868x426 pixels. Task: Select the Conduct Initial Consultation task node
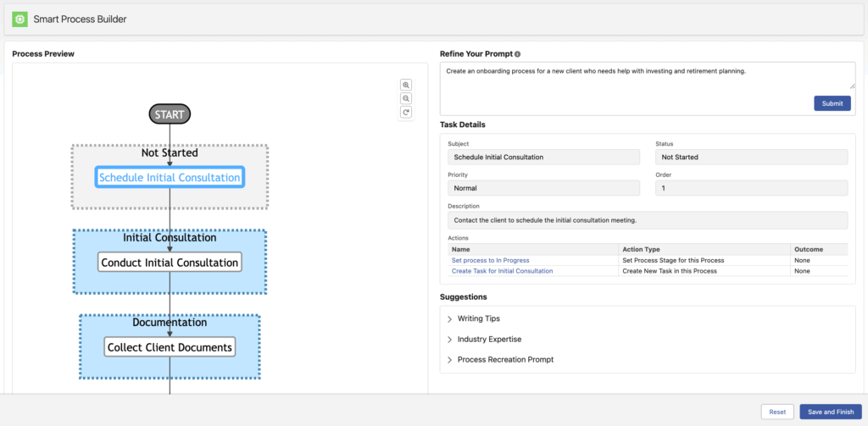tap(170, 263)
